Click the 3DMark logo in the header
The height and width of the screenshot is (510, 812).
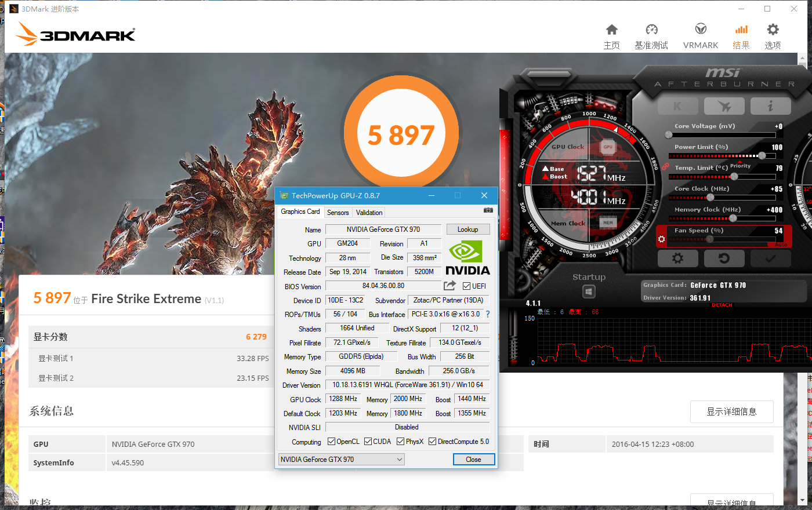pos(75,34)
